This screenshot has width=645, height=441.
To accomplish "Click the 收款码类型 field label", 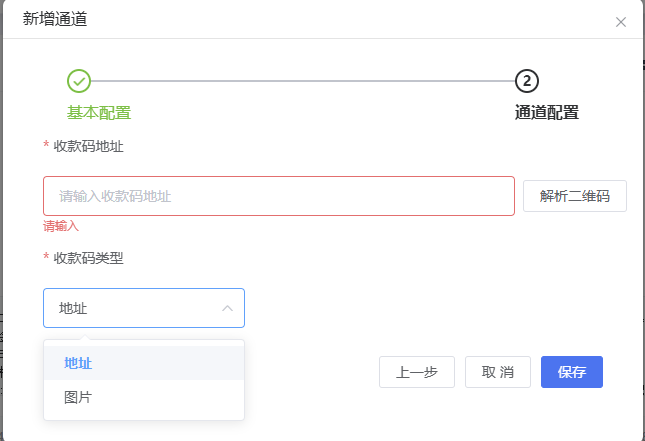I will click(88, 257).
